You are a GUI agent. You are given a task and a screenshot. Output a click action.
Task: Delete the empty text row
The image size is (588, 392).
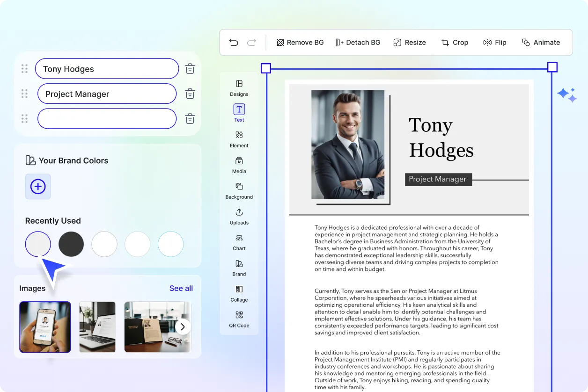point(190,118)
